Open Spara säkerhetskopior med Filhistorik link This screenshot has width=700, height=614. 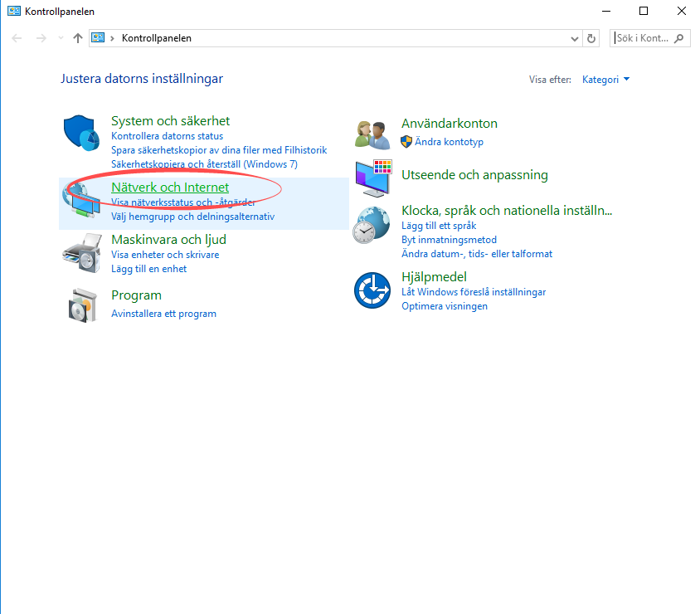tap(219, 150)
